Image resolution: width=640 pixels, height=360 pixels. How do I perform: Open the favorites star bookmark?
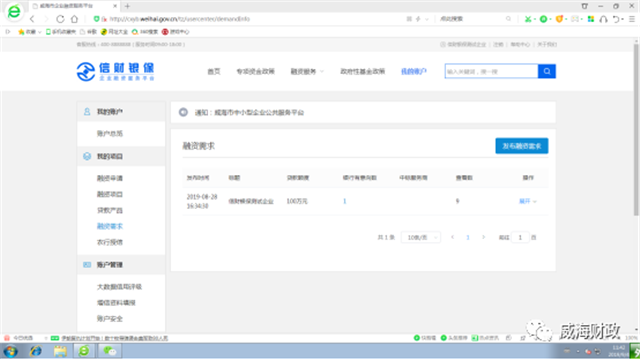pos(27,32)
